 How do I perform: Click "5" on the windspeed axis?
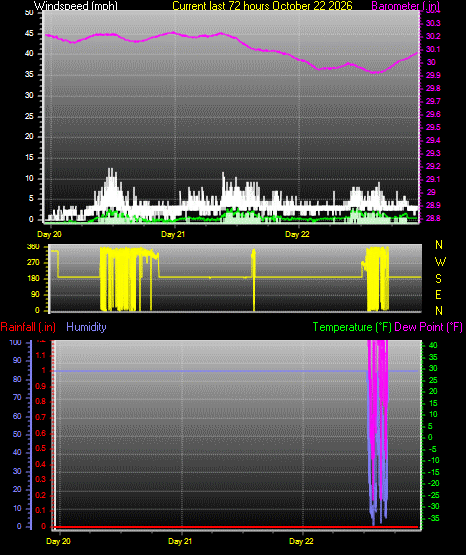pyautogui.click(x=31, y=198)
